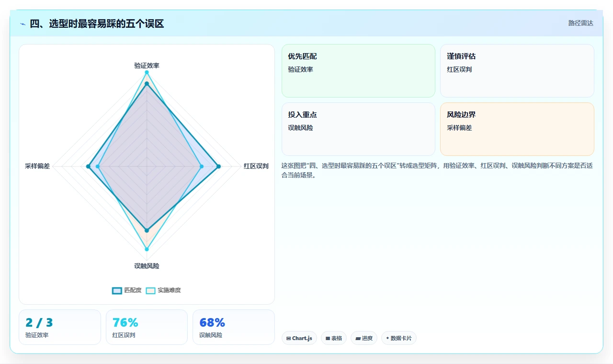The height and width of the screenshot is (364, 613).
Task: Click 红区误判 caption under 76%
Action: (x=124, y=335)
